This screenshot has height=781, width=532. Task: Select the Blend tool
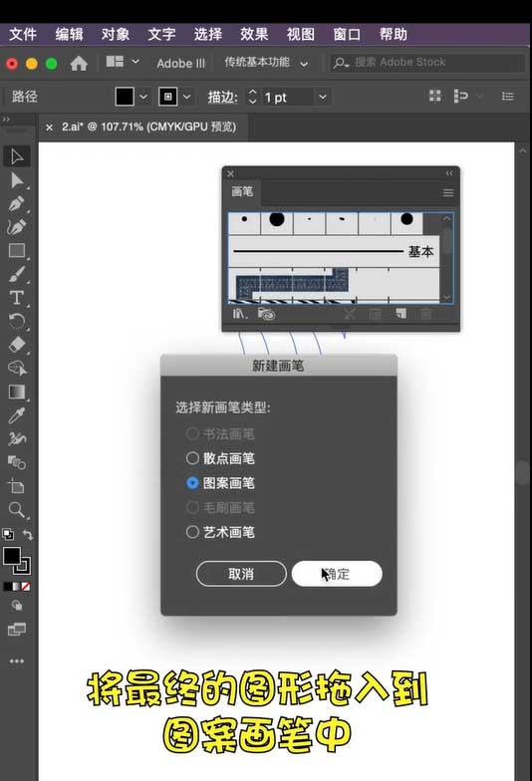pos(17,462)
